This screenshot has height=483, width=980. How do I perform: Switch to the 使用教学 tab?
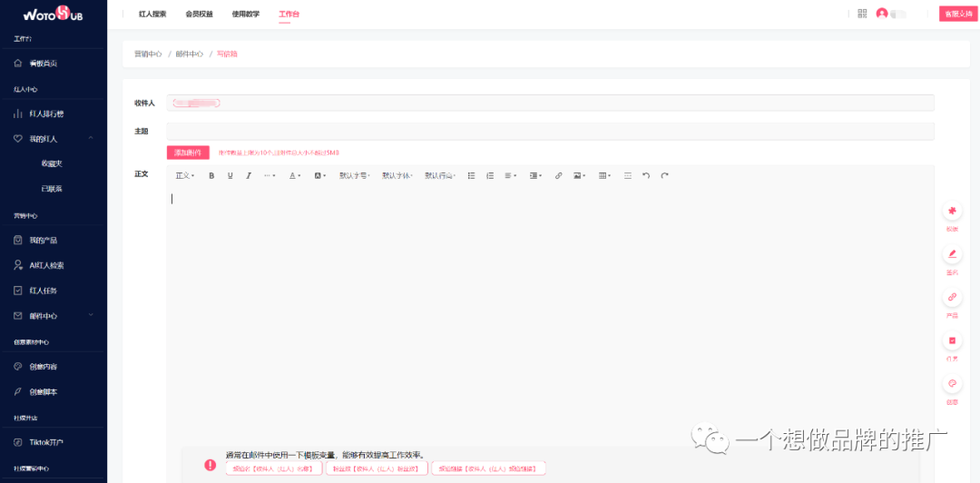click(246, 14)
